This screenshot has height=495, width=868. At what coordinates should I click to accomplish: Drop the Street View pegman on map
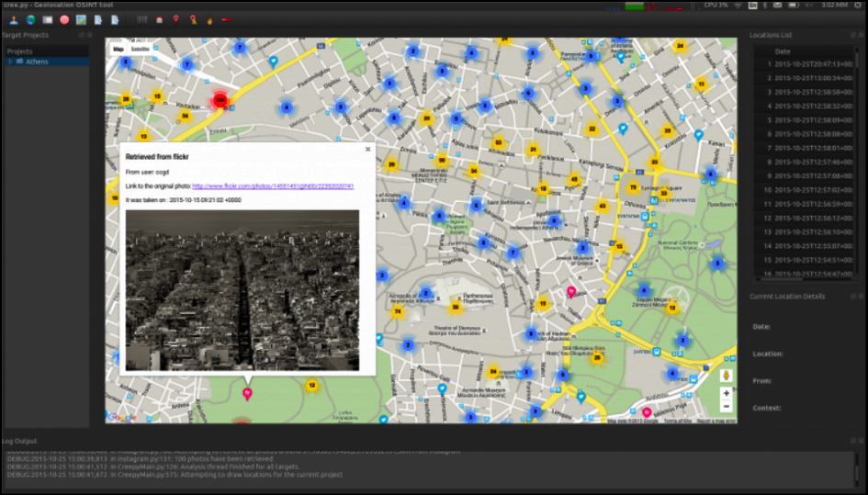(726, 376)
